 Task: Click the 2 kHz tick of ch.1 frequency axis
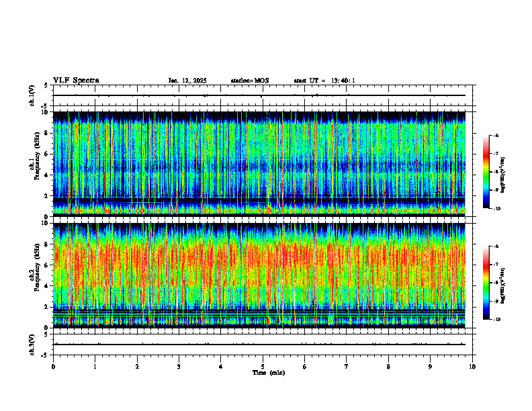click(47, 195)
